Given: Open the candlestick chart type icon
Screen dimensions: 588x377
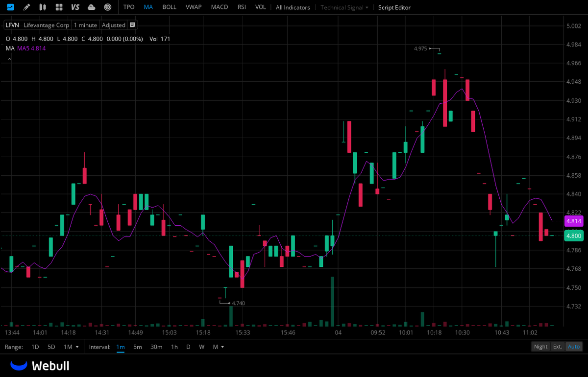Looking at the screenshot, I should pos(43,7).
